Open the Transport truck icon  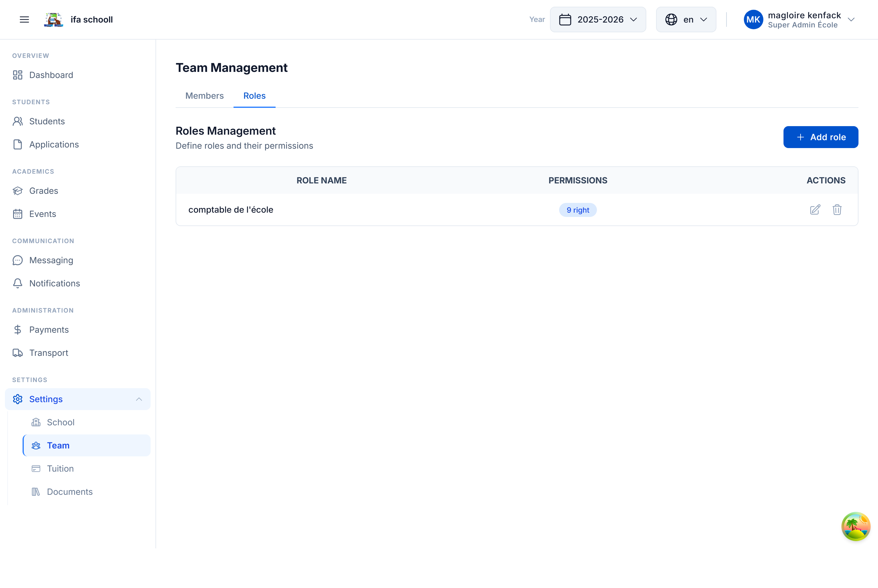click(x=18, y=353)
